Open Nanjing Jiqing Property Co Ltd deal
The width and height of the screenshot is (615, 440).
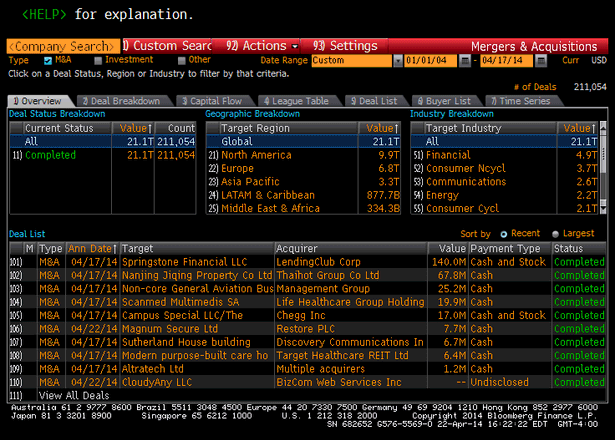click(197, 275)
